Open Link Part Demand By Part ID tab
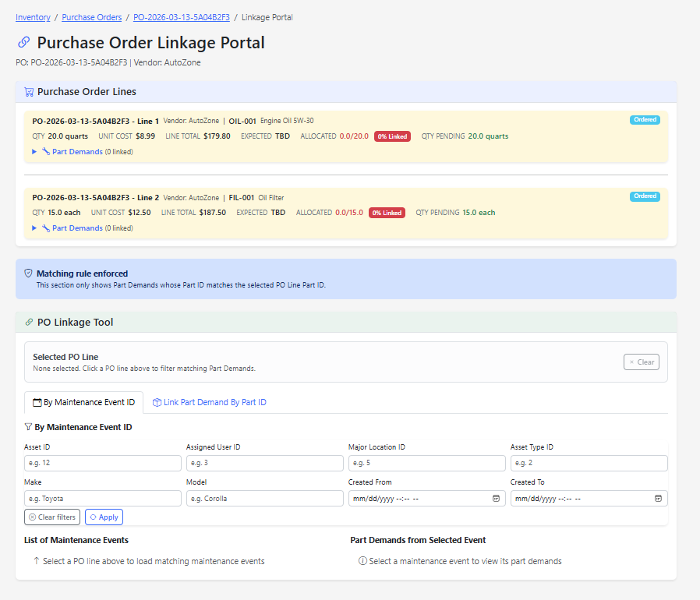This screenshot has height=600, width=700. click(x=210, y=402)
